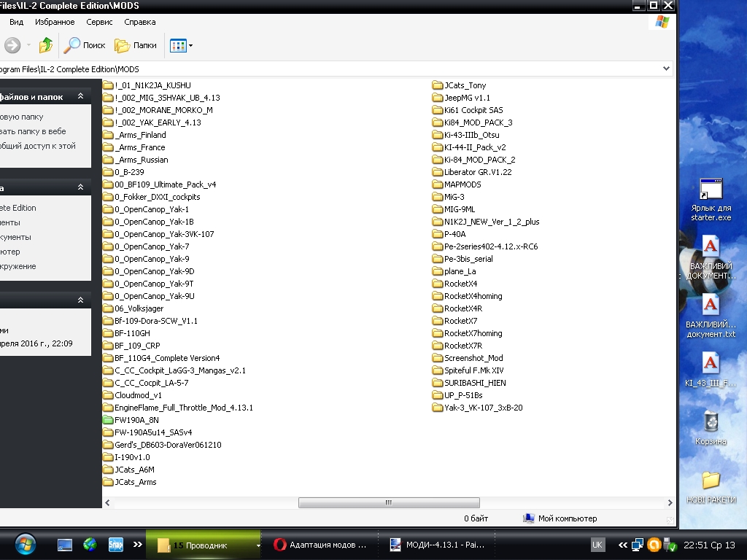Select Spiteful F.Mk XIV folder name
This screenshot has height=560, width=747.
[474, 370]
